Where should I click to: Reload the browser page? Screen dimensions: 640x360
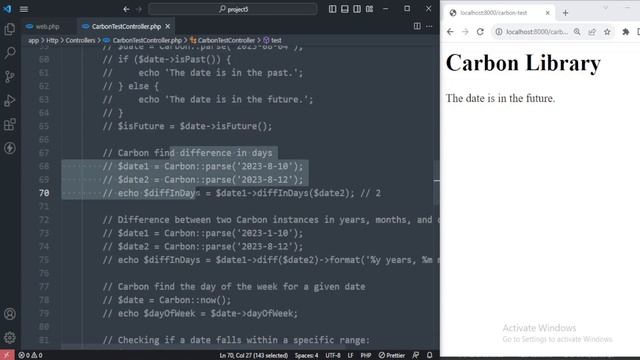(x=480, y=31)
